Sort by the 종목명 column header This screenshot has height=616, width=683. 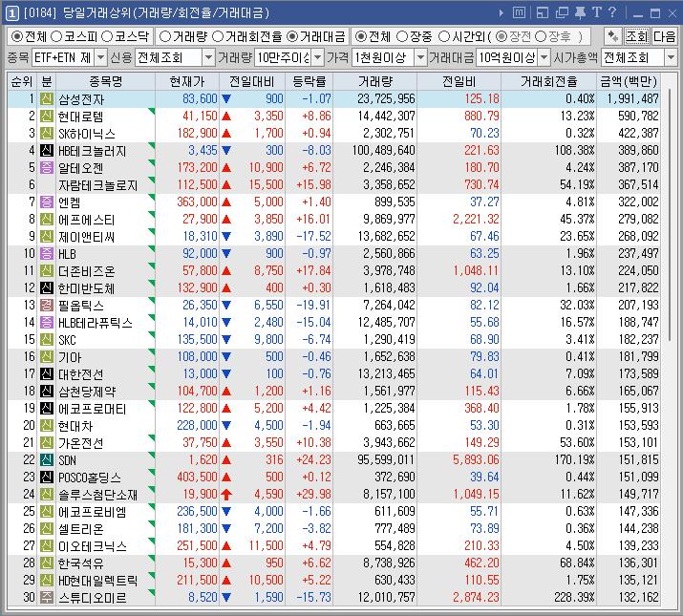click(105, 81)
